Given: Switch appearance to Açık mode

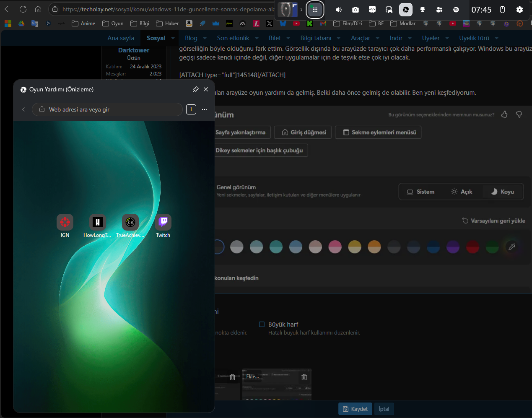Looking at the screenshot, I should tap(462, 192).
